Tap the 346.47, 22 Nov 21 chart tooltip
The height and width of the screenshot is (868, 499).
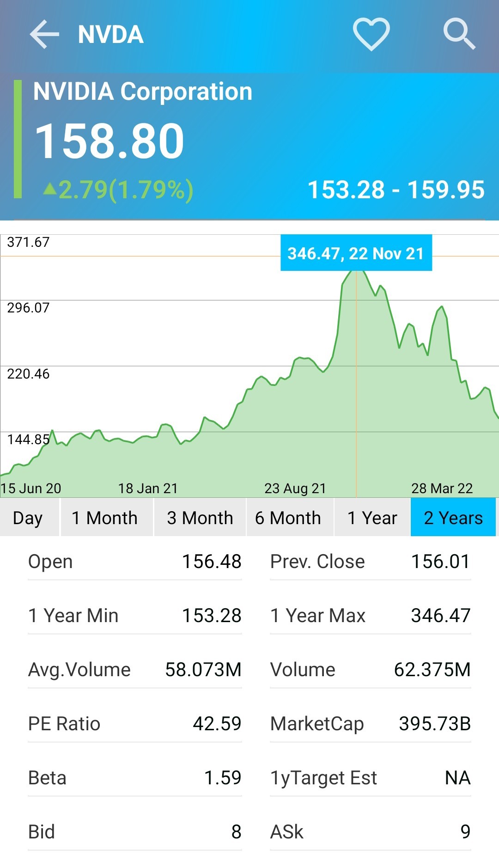click(x=356, y=253)
